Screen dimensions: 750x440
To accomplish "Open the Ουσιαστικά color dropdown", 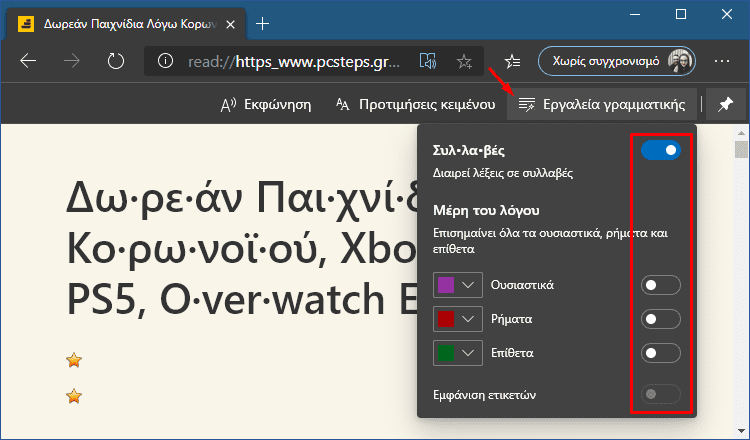I will 458,285.
